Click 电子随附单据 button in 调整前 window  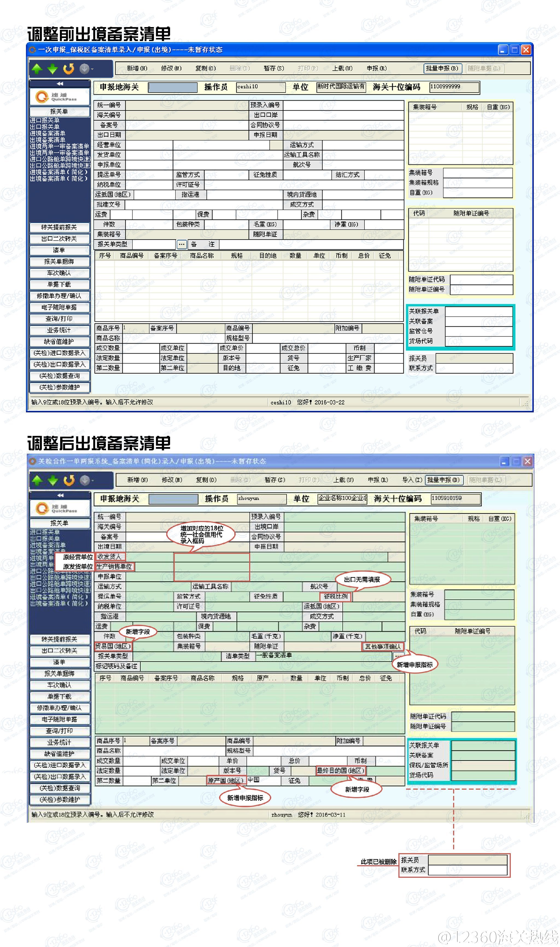(x=60, y=307)
